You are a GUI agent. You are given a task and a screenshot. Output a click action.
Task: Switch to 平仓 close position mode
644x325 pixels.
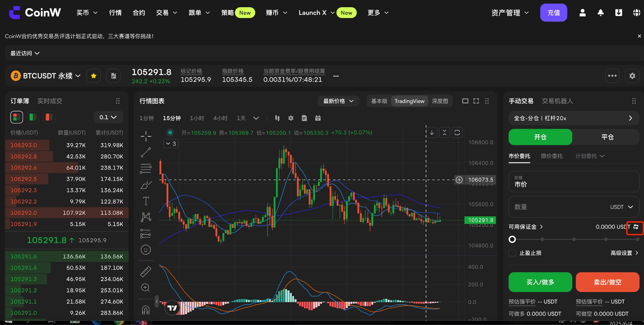(607, 137)
